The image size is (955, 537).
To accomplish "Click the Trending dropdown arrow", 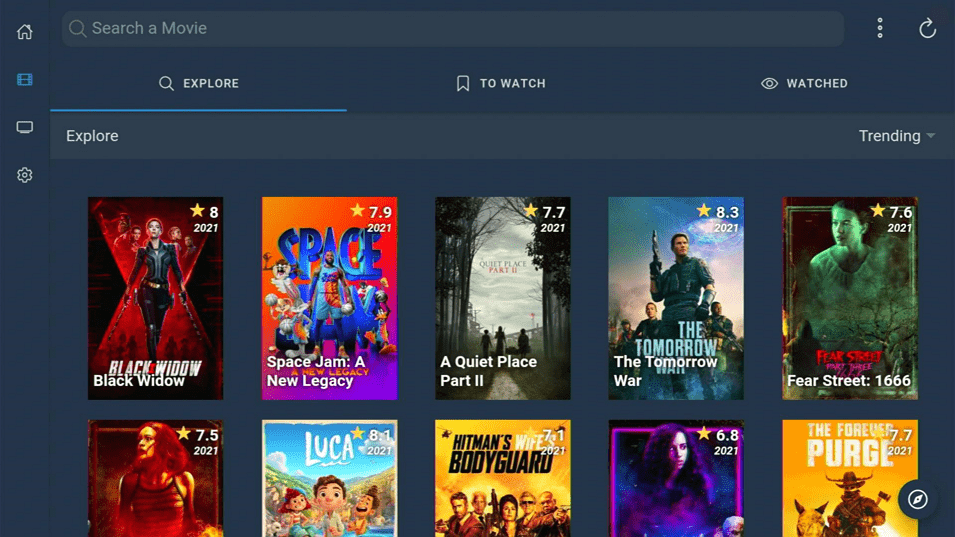I will [x=931, y=136].
